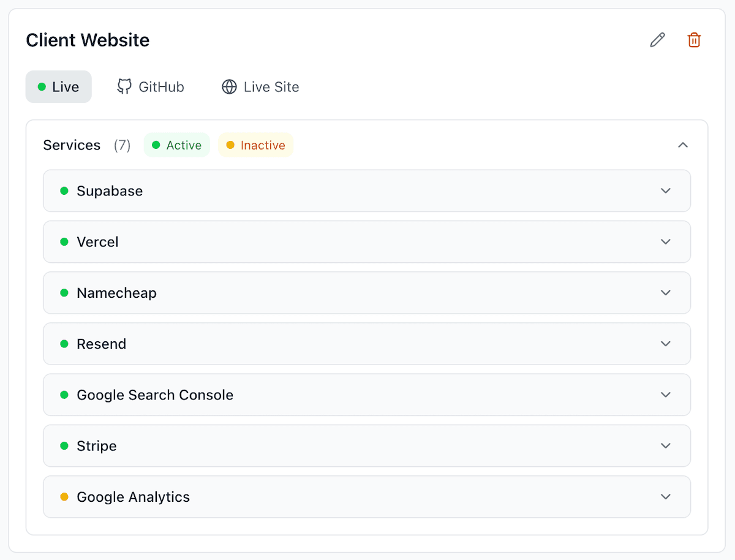The image size is (735, 560).
Task: Collapse the Services section chevron
Action: tap(683, 145)
